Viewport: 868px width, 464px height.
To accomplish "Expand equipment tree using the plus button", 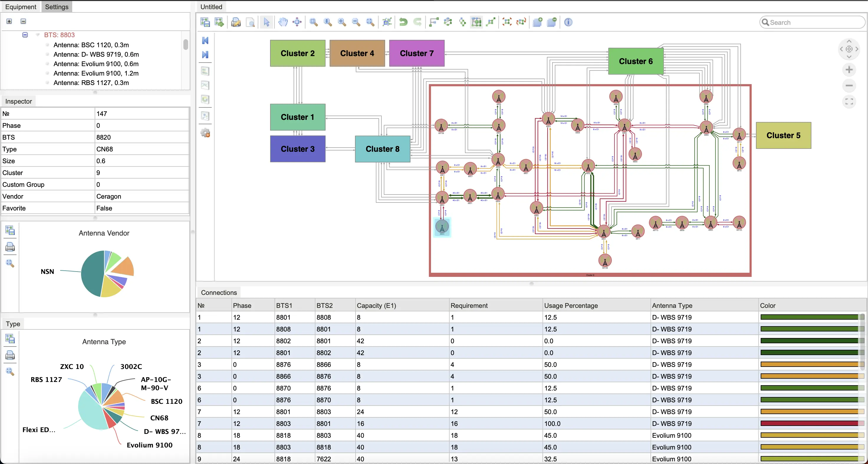I will [x=9, y=21].
